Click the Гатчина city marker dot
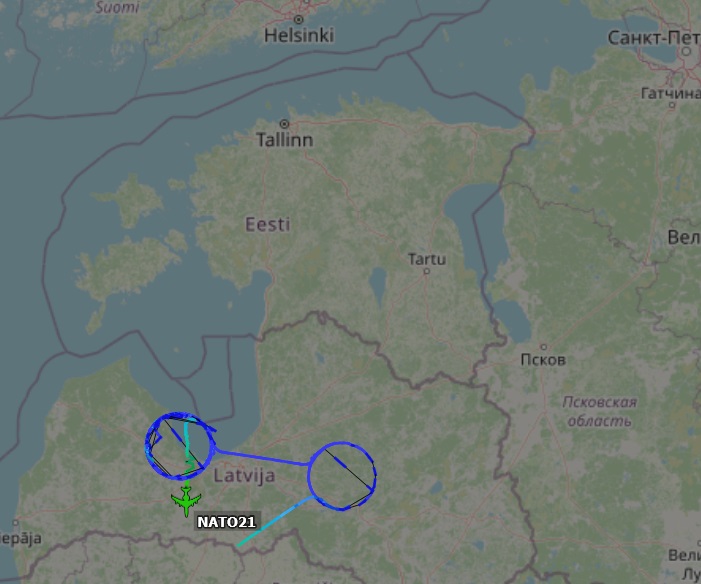The width and height of the screenshot is (701, 584). 671,105
